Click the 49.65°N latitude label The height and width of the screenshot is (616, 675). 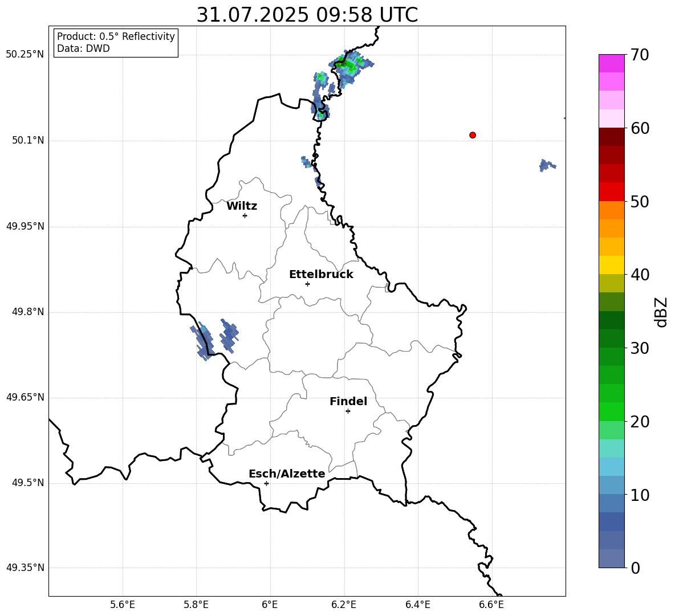point(25,397)
